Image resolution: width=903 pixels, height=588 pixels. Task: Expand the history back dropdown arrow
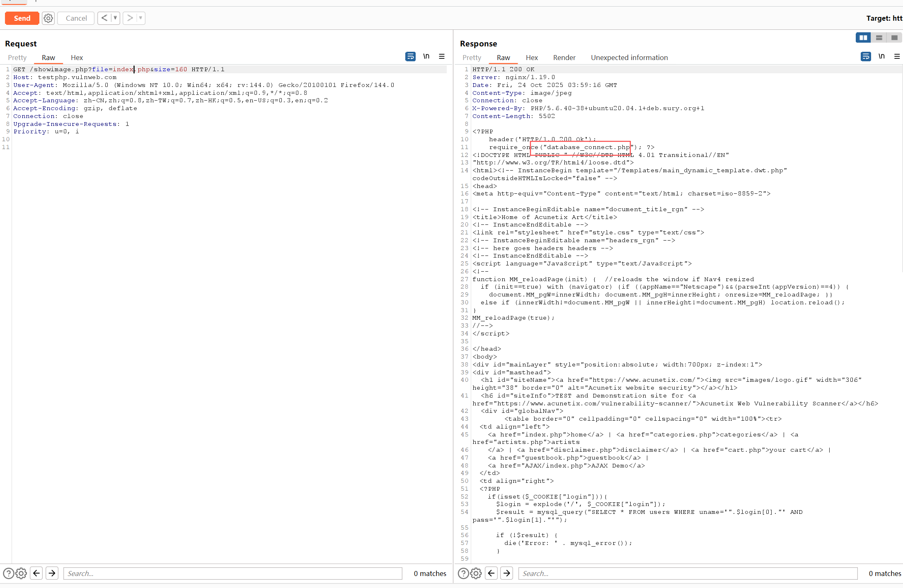coord(115,18)
